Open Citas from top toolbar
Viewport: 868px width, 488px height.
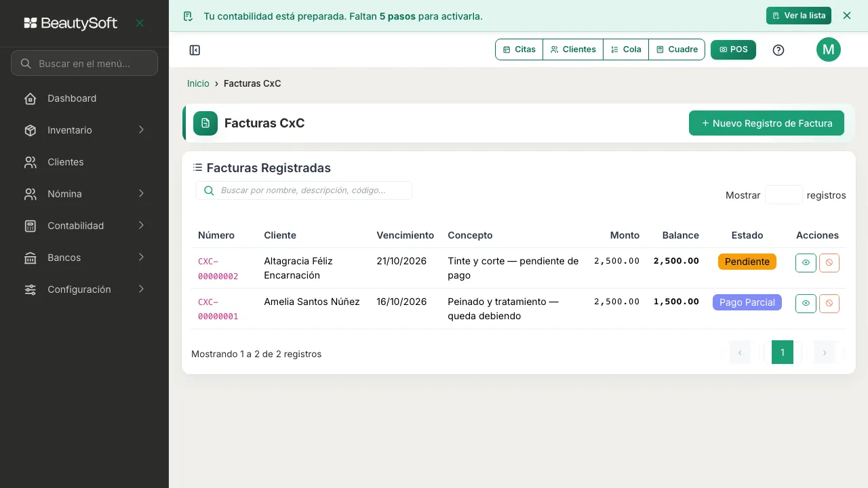519,49
